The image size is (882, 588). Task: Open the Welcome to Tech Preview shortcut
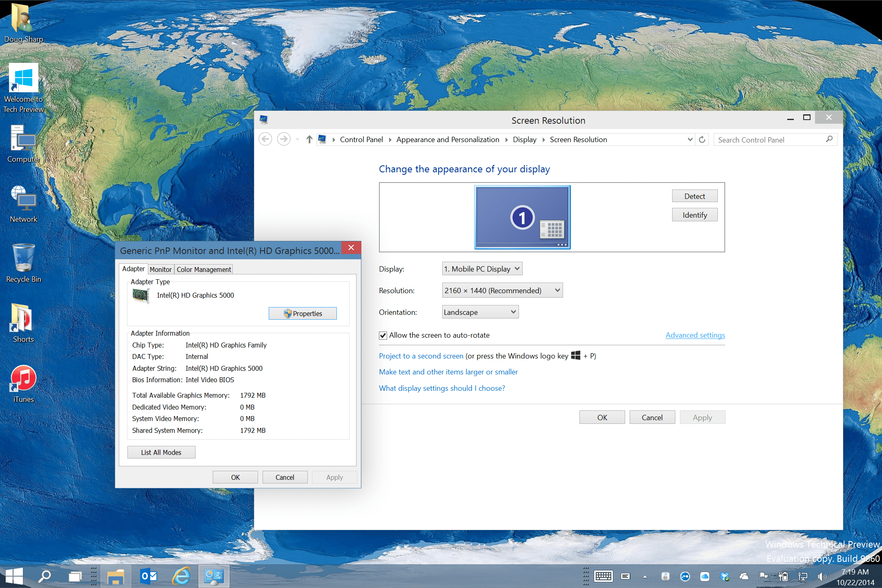click(x=23, y=88)
